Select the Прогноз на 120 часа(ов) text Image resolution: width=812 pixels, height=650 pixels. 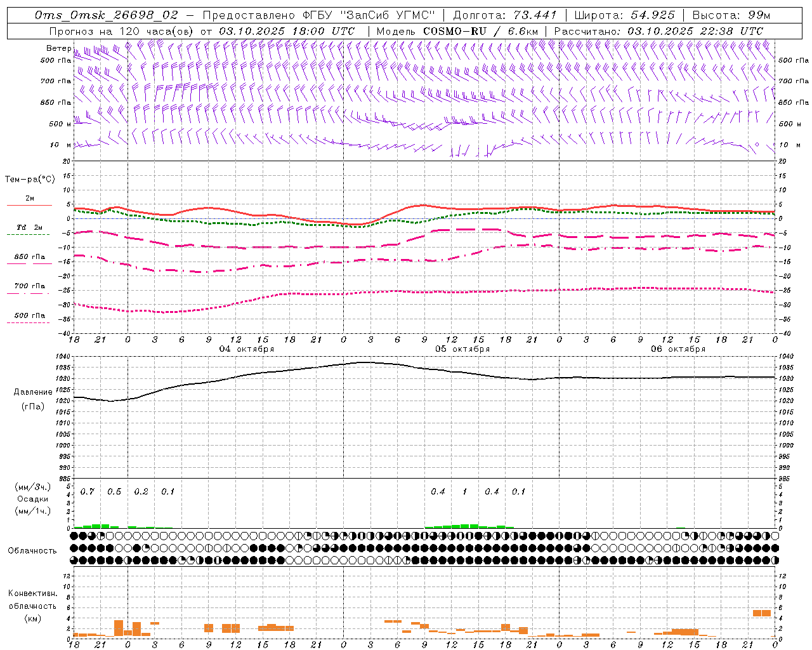click(x=122, y=31)
